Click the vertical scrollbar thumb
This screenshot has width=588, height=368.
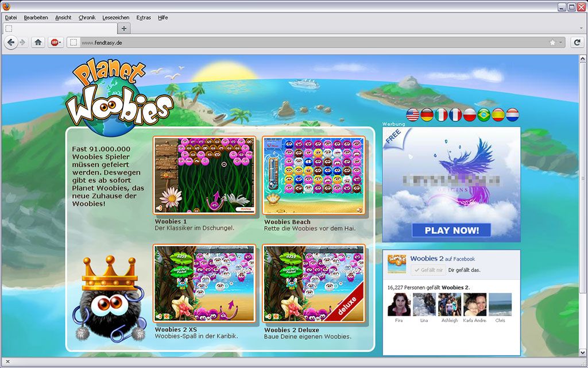coord(583,178)
